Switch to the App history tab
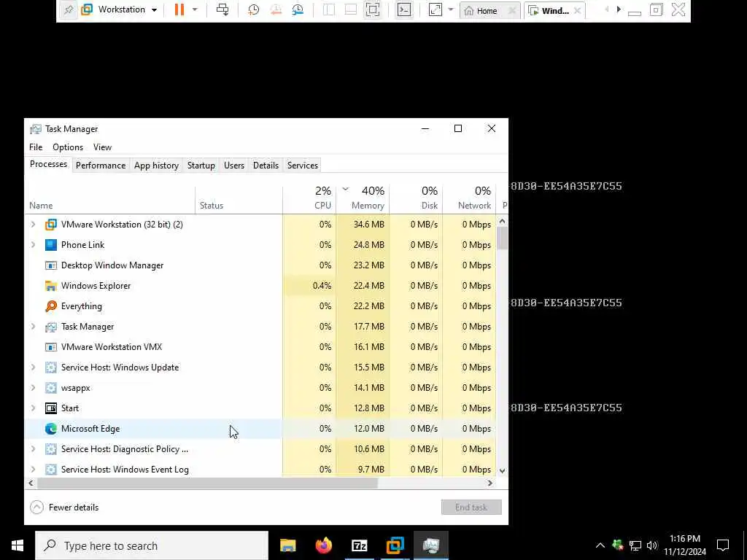This screenshot has height=560, width=747. [156, 166]
